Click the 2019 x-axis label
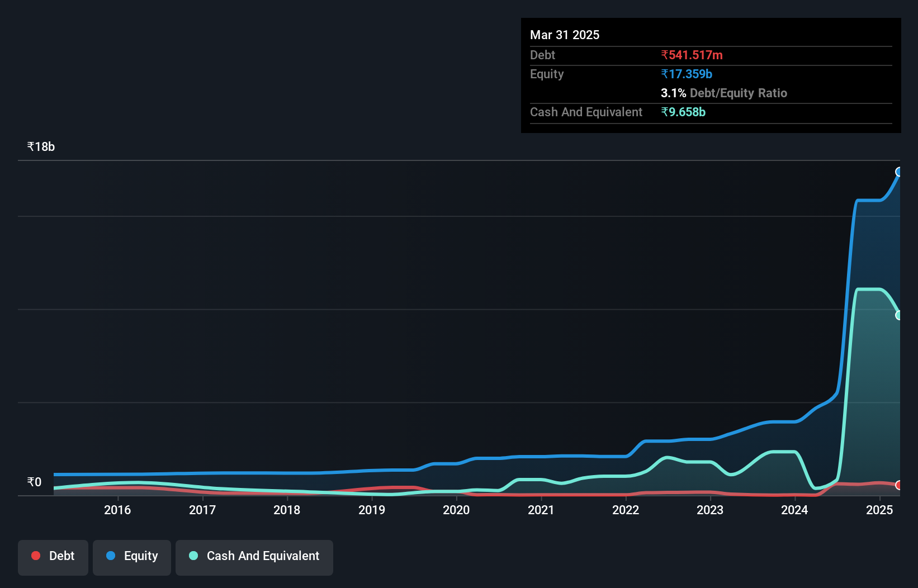Image resolution: width=918 pixels, height=588 pixels. click(372, 510)
